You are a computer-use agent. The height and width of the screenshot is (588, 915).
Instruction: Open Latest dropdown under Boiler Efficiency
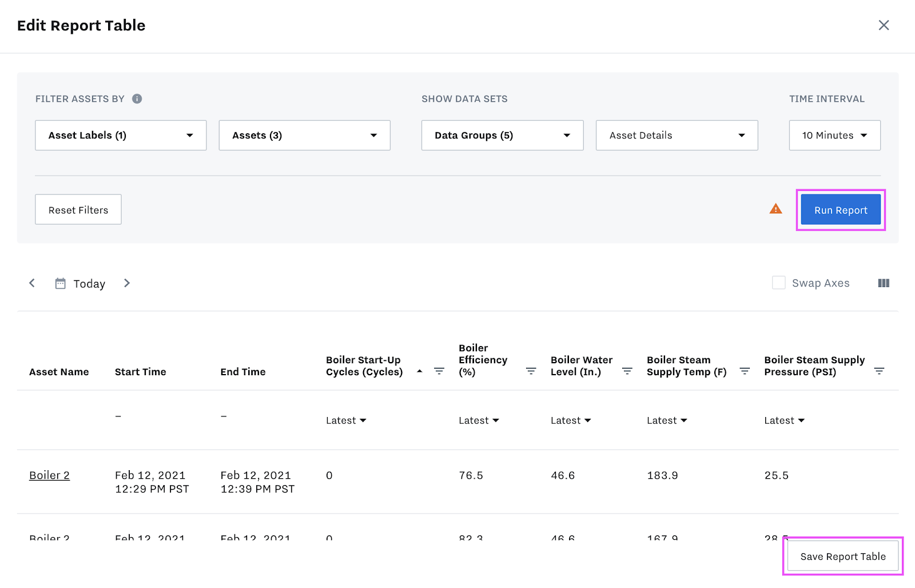coord(479,420)
